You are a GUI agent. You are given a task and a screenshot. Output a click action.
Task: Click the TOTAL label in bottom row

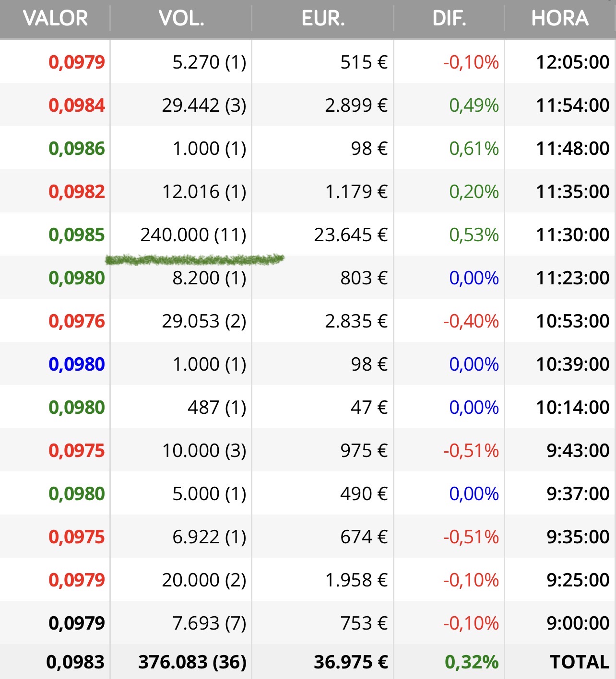[x=580, y=662]
